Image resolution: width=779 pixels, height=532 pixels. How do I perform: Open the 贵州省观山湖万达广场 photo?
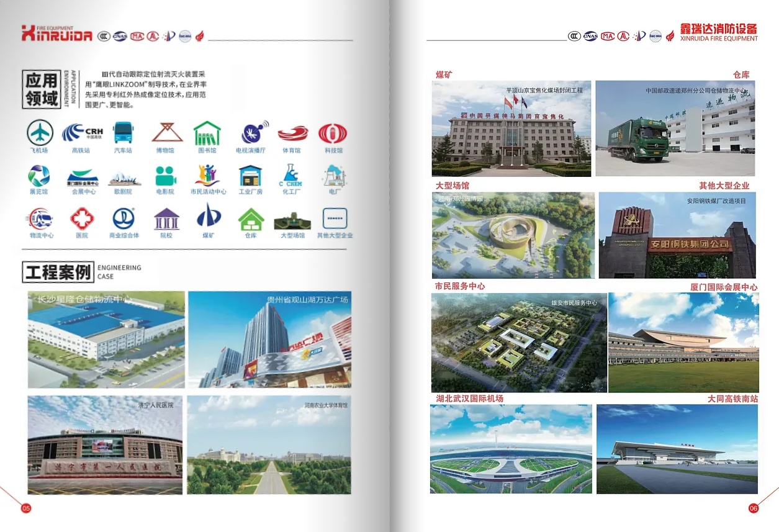(269, 340)
